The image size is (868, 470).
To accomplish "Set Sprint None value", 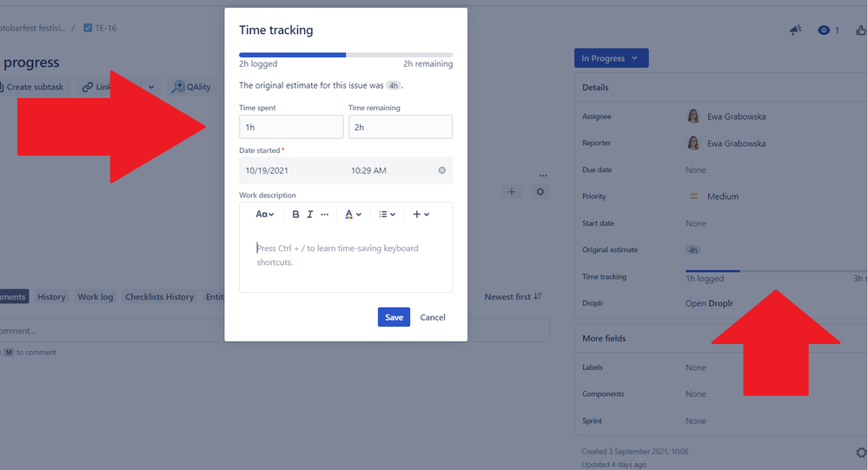I will (x=696, y=421).
